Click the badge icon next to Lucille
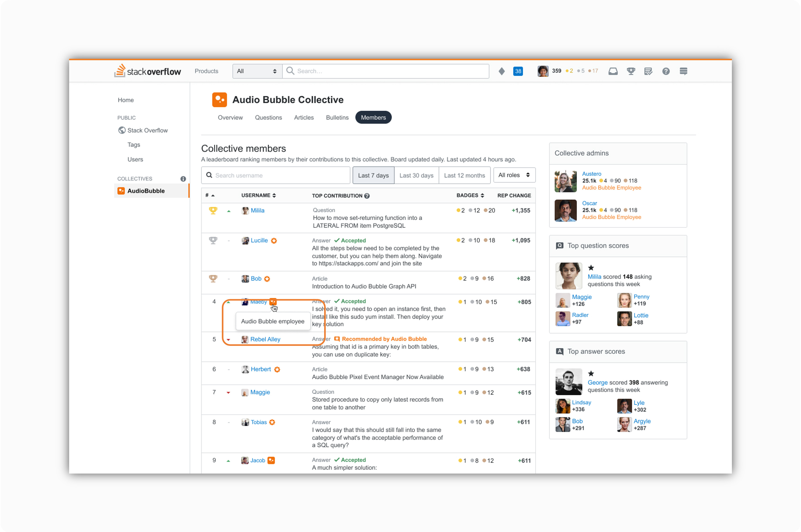Image resolution: width=801 pixels, height=532 pixels. coord(274,240)
